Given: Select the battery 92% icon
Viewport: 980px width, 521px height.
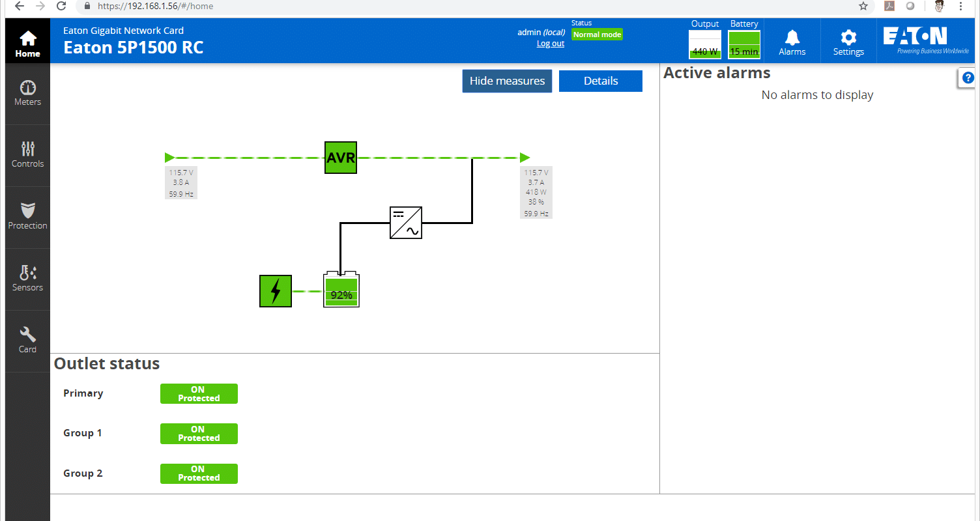Looking at the screenshot, I should click(341, 290).
